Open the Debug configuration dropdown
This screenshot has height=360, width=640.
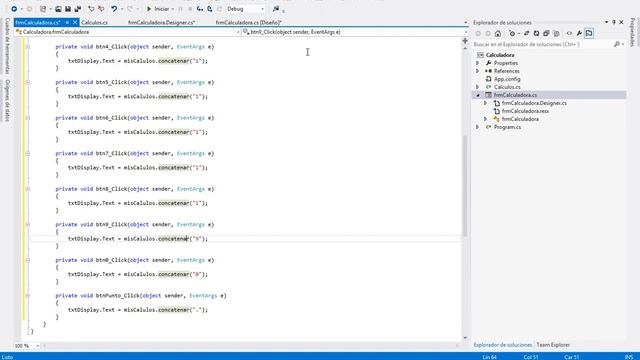coord(245,9)
